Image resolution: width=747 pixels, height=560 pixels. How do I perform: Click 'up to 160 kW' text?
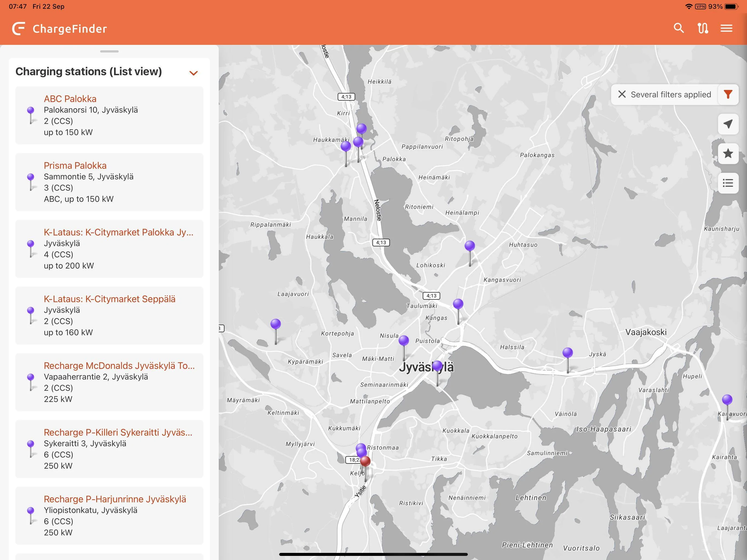pyautogui.click(x=68, y=332)
